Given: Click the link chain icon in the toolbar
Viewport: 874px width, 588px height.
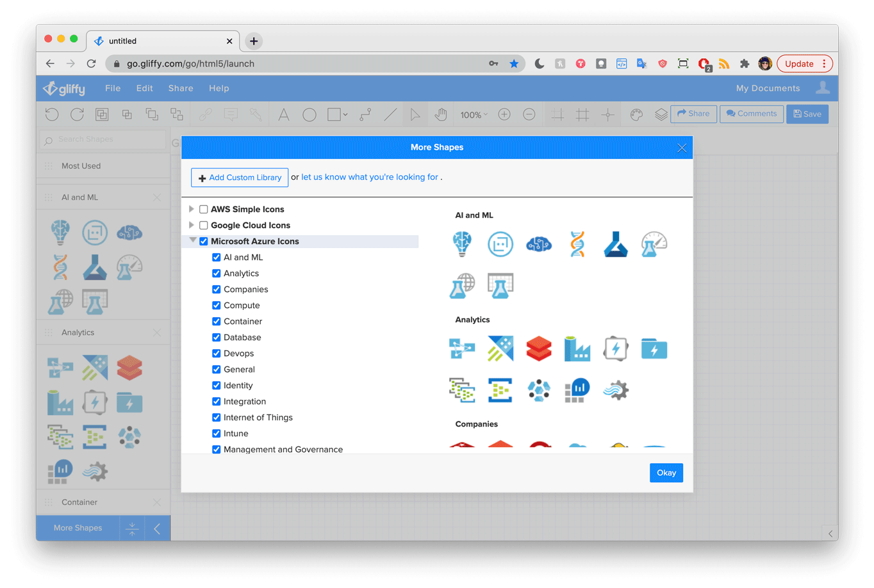Looking at the screenshot, I should pyautogui.click(x=205, y=115).
